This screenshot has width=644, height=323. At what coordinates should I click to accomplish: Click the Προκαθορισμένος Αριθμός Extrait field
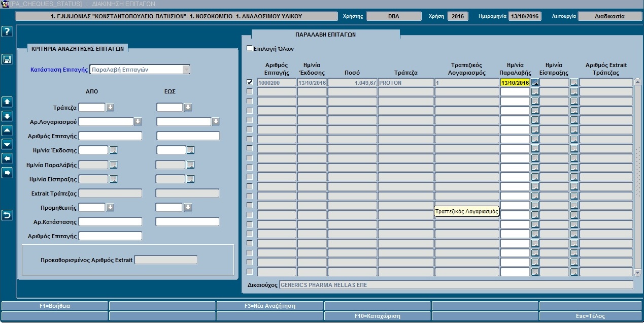[x=165, y=260]
